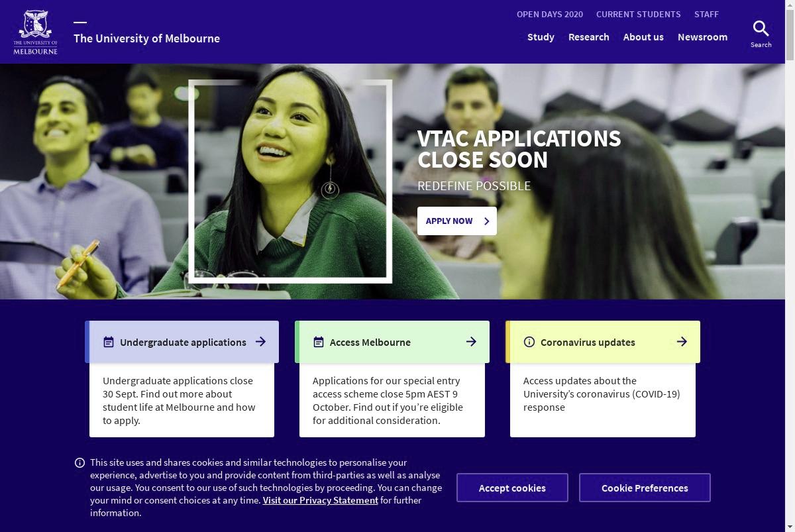Open the Search magnifier icon
The width and height of the screenshot is (795, 532).
[x=761, y=28]
